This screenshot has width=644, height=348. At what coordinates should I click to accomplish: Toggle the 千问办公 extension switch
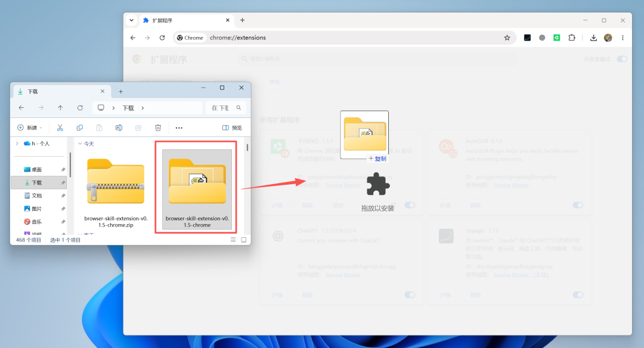click(410, 205)
